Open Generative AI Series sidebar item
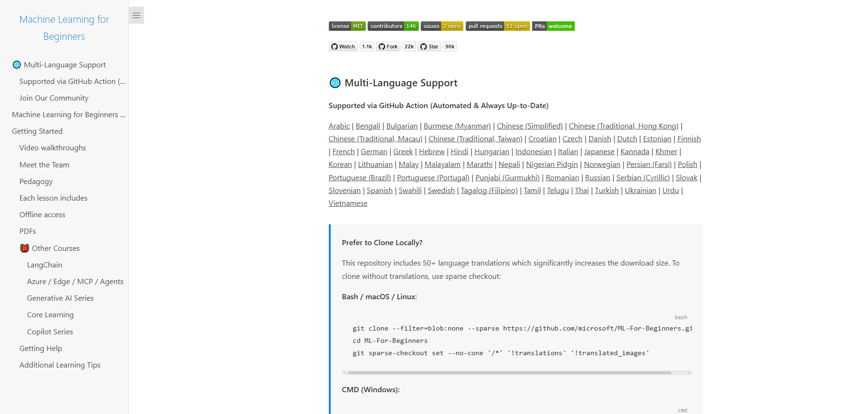 tap(61, 298)
